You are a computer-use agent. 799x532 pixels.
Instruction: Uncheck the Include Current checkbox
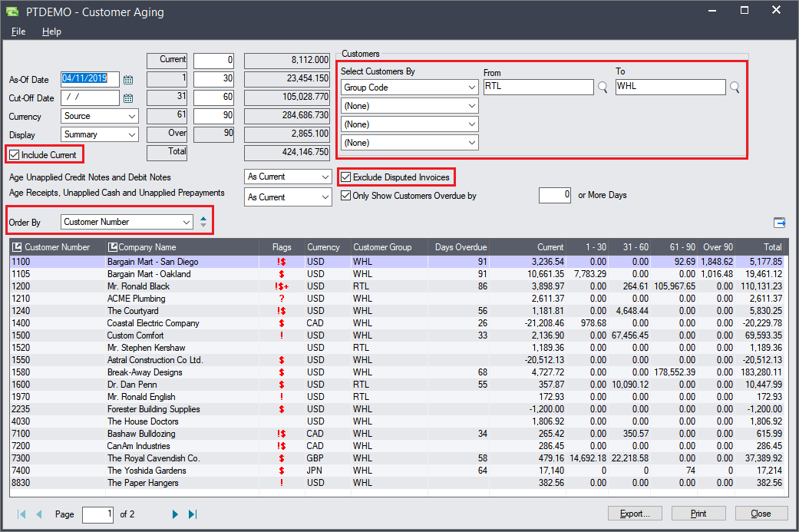[15, 155]
